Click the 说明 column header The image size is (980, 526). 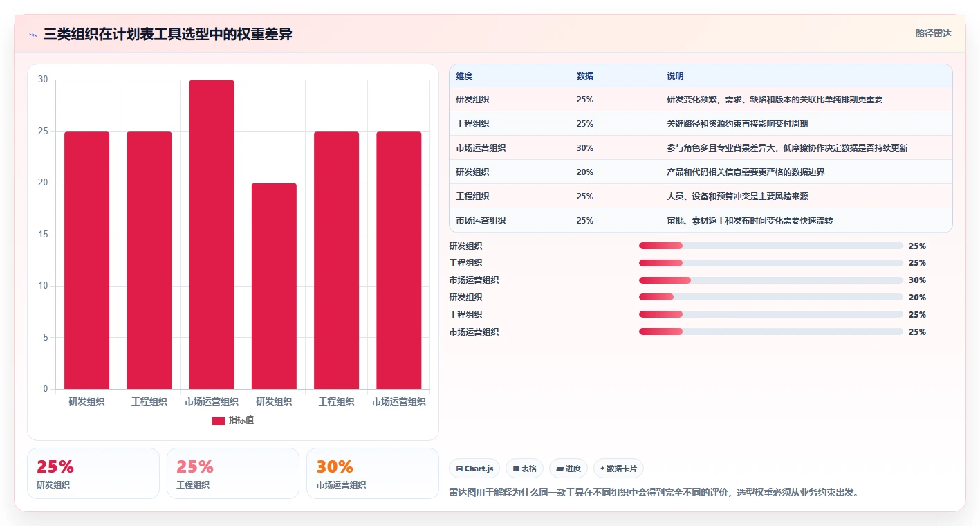tap(676, 75)
